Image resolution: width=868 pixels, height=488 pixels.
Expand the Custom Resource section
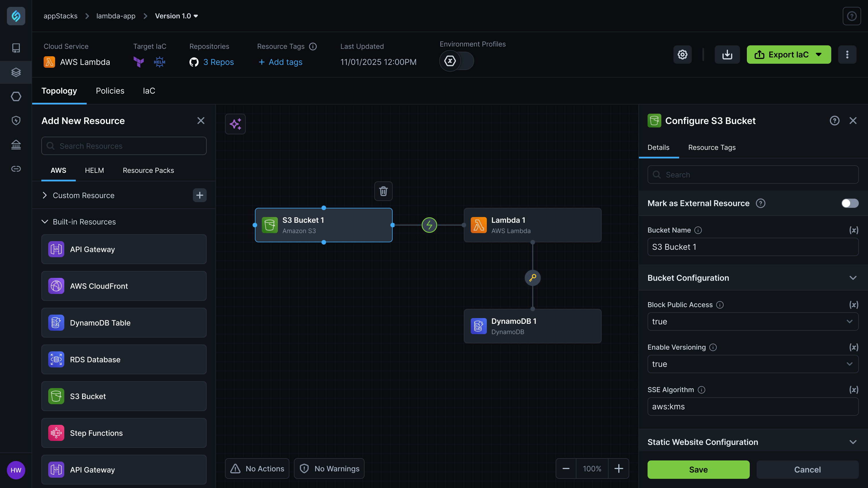coord(44,195)
